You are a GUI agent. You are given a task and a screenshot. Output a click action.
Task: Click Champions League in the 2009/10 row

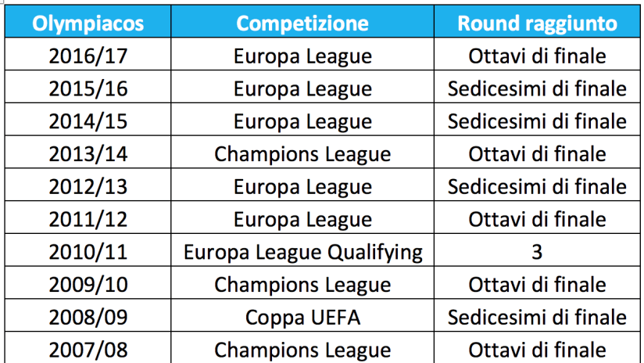coord(302,283)
